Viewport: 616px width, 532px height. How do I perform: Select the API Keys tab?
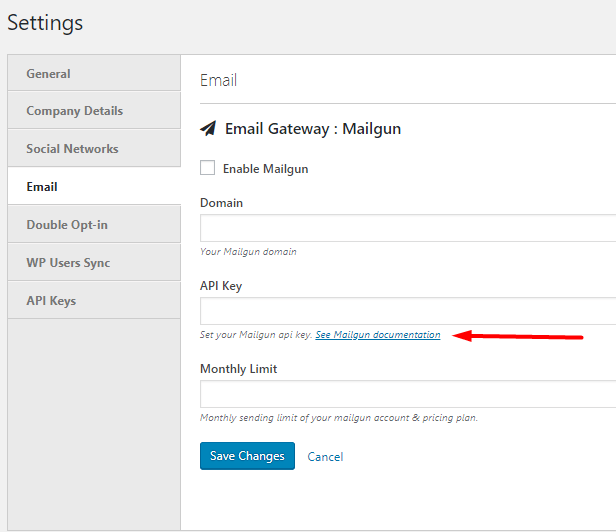[94, 301]
